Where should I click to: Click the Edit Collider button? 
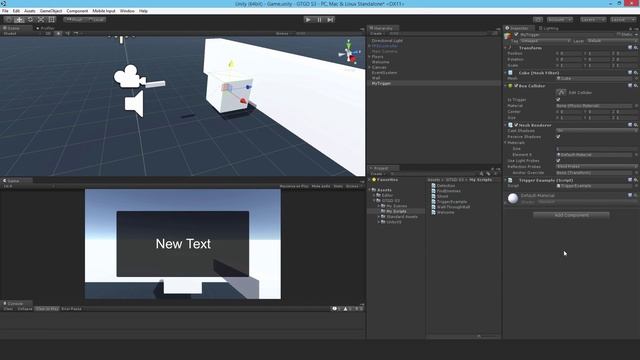(561, 92)
